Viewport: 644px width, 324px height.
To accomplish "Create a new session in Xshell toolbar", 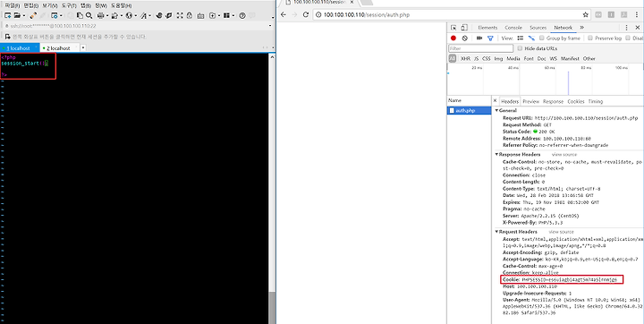I will (8, 15).
